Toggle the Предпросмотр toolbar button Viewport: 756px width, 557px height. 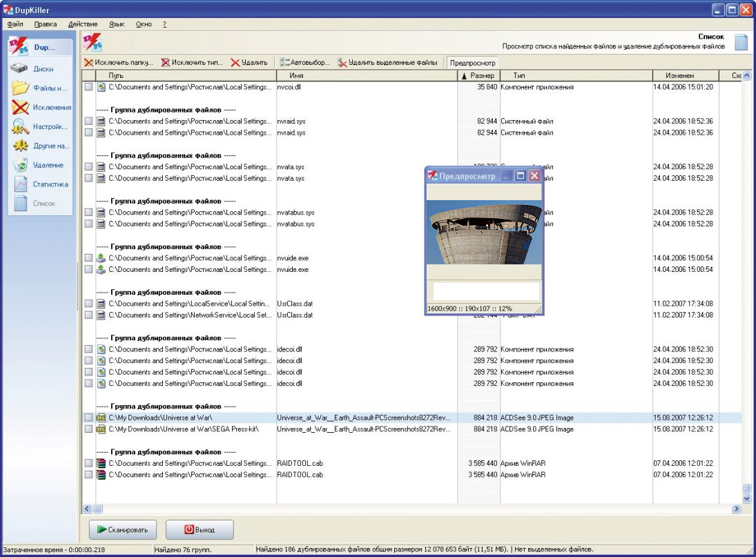(x=472, y=63)
